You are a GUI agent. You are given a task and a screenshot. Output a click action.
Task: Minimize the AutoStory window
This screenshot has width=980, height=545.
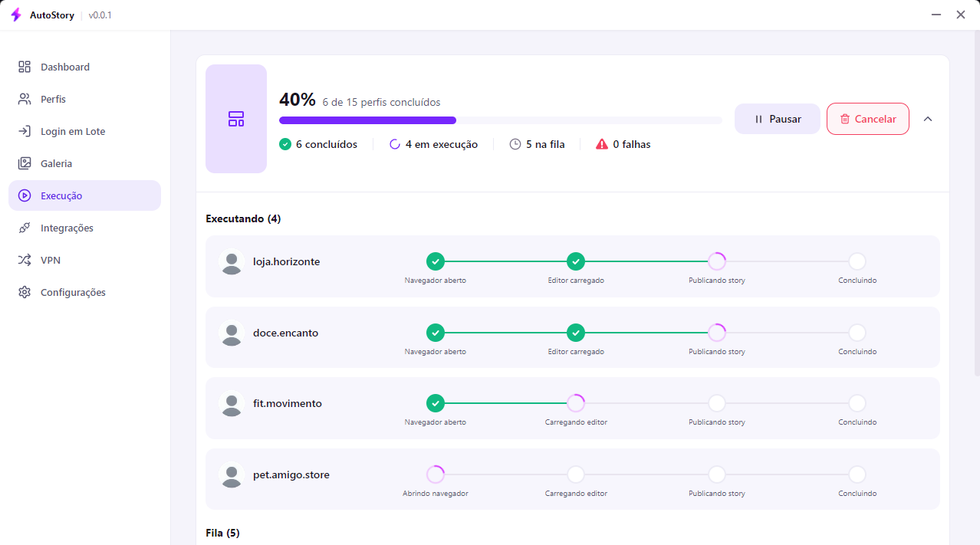point(936,15)
